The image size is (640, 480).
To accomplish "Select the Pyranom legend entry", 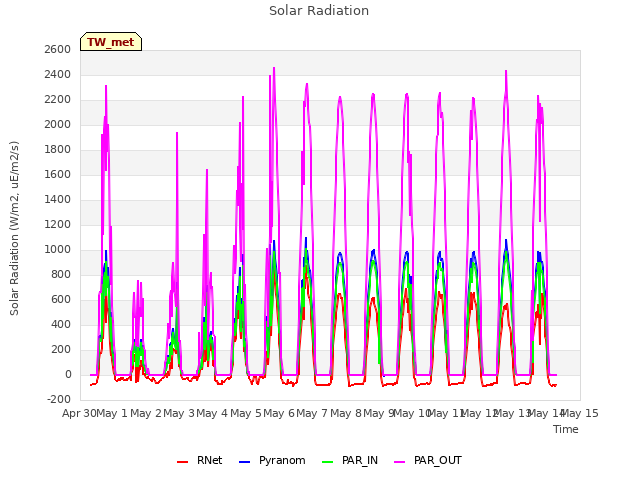I will [272, 460].
